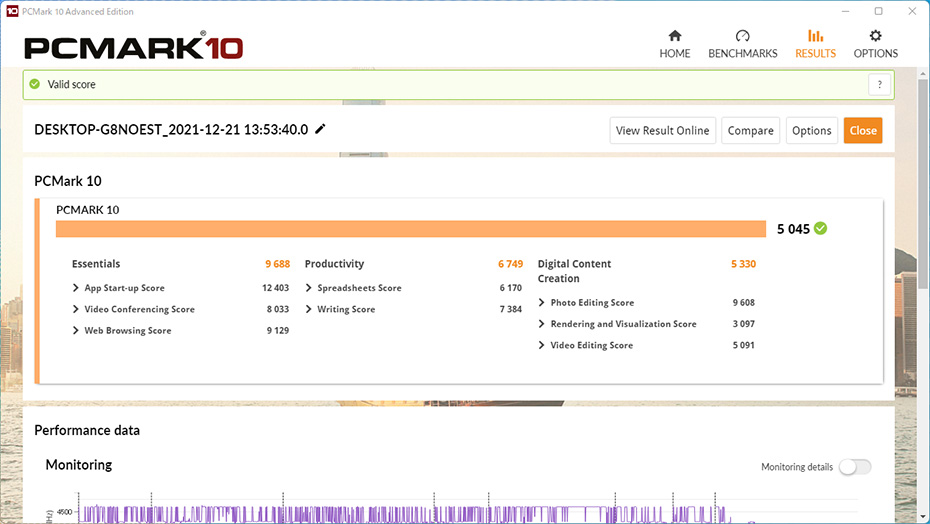Screen dimensions: 930x524
Task: Click the Writing value 7 384
Action: tap(511, 309)
